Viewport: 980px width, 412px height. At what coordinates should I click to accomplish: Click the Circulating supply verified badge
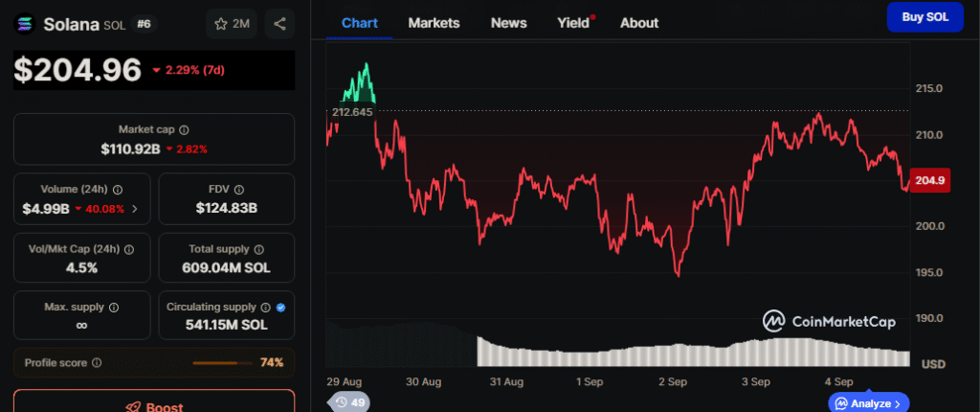[x=280, y=308]
